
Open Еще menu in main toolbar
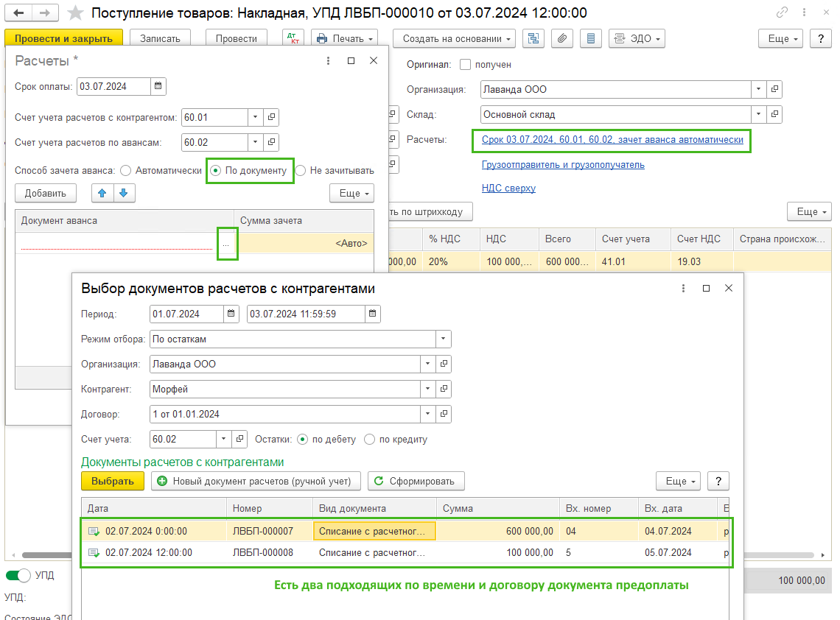(780, 38)
